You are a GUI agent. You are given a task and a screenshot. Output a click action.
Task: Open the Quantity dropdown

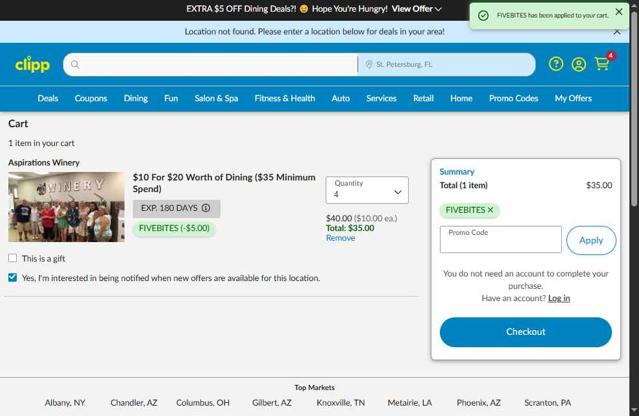tap(367, 190)
